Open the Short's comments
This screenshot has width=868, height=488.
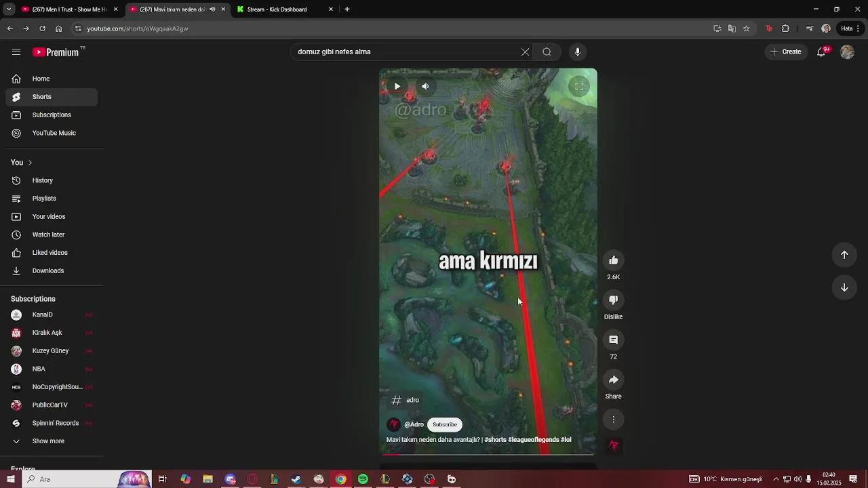[614, 340]
